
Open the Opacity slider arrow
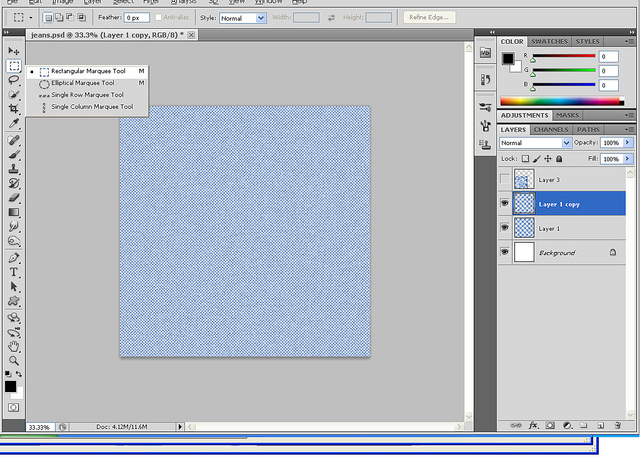[628, 142]
